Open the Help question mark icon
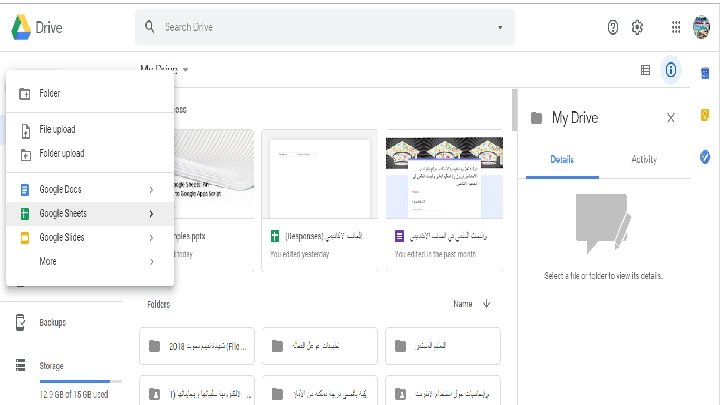This screenshot has height=405, width=720. tap(613, 28)
